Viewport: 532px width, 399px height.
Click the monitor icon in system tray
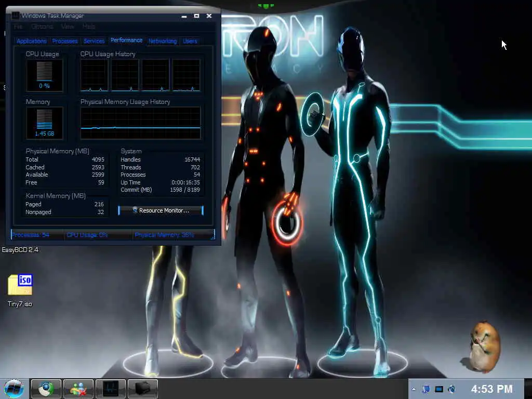439,389
